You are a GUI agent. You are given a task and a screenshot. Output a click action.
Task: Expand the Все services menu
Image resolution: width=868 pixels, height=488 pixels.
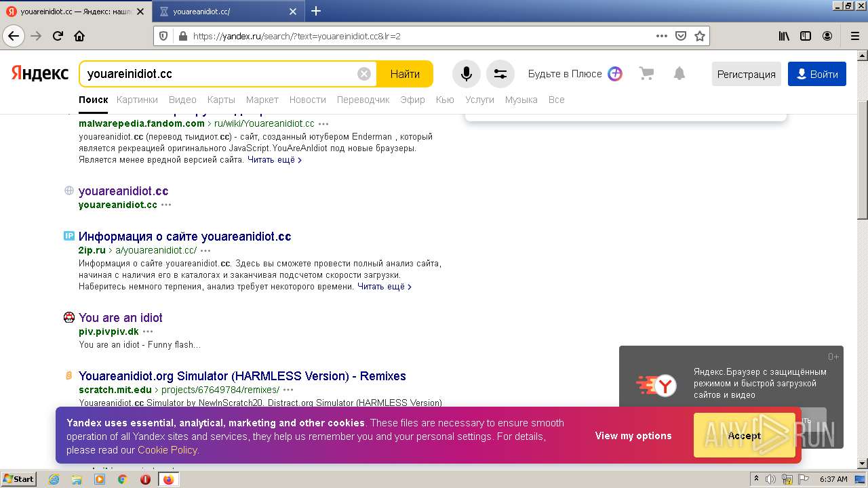556,100
